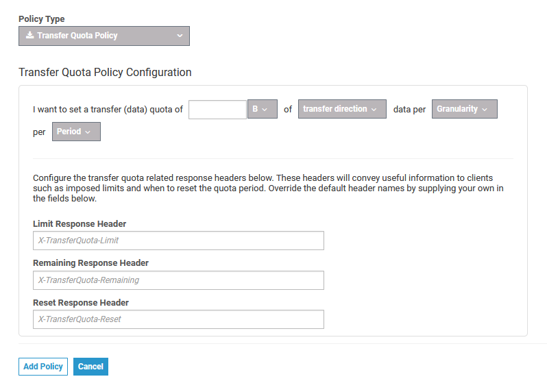Click the chevron arrow next to Period
Screen dimensions: 547x392
[88, 132]
